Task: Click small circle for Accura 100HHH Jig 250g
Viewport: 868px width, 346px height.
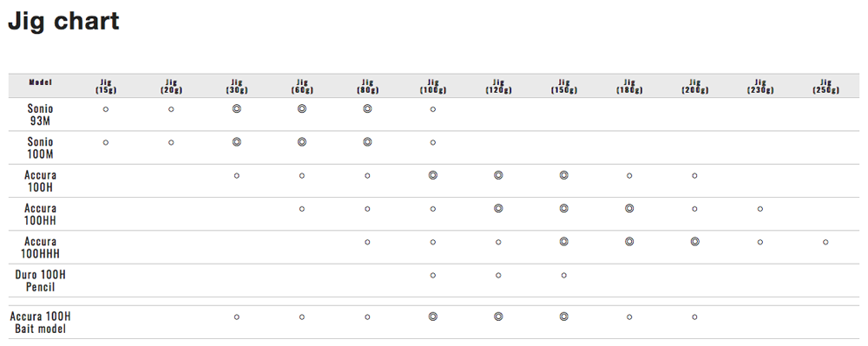Action: (825, 242)
